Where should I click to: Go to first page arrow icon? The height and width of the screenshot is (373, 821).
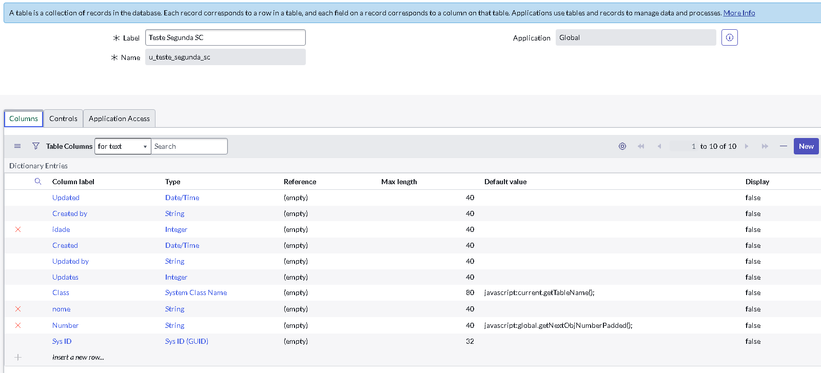coord(641,146)
